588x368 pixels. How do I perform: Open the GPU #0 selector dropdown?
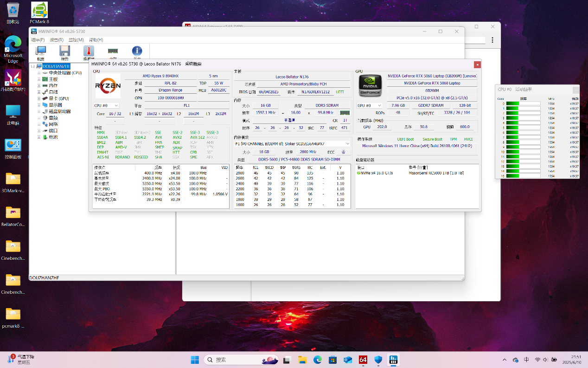click(x=369, y=105)
